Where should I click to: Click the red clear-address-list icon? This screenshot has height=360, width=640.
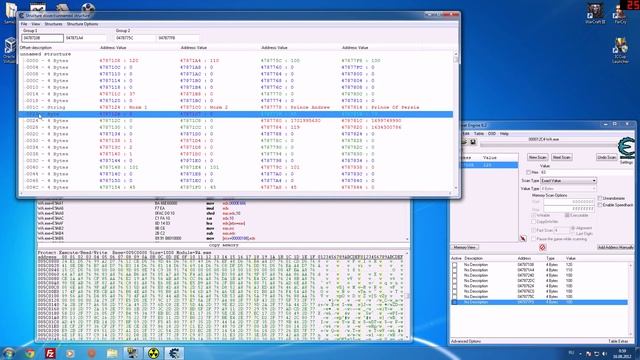coord(542,247)
